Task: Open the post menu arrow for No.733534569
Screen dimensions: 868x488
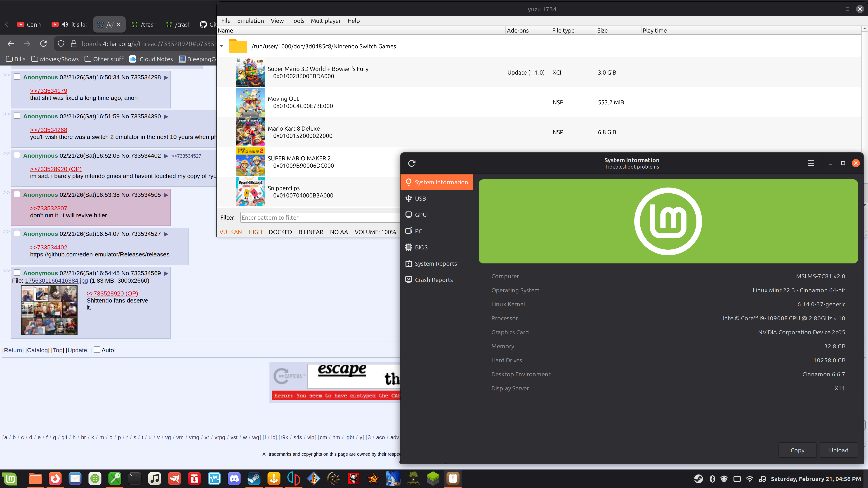Action: click(166, 273)
